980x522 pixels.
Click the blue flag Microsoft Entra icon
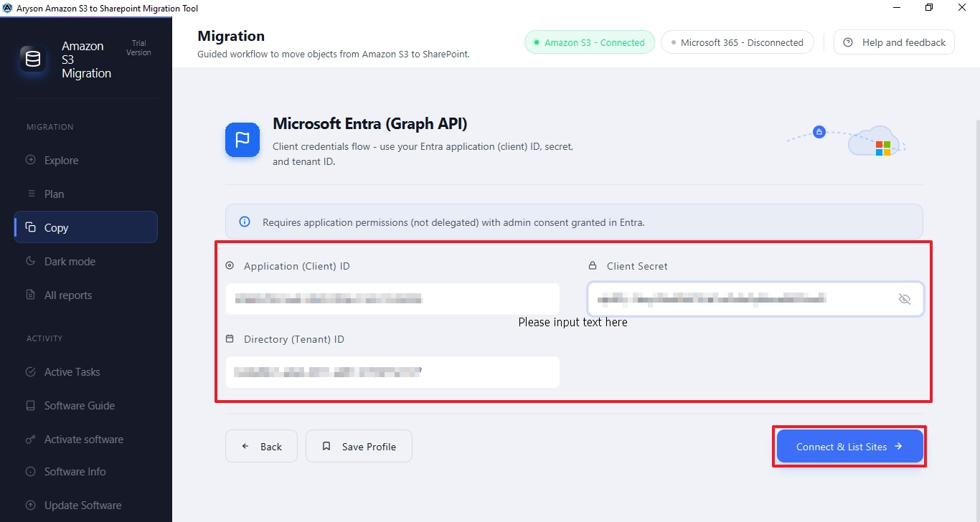(x=242, y=139)
